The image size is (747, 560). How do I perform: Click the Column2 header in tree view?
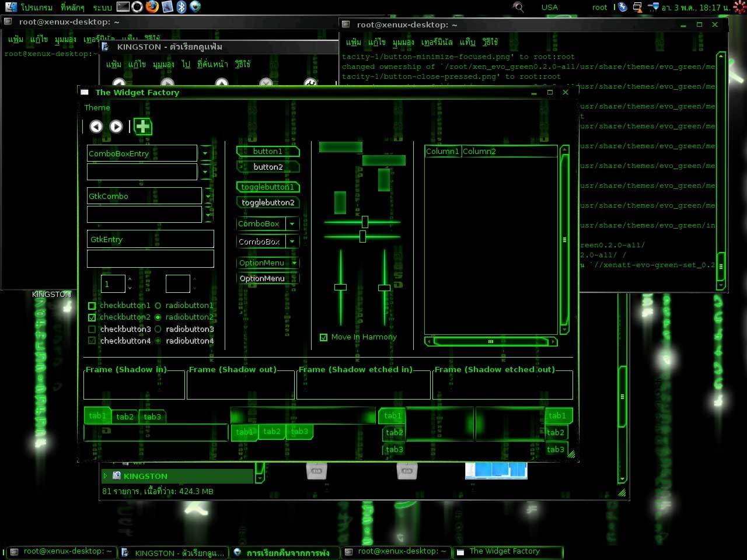(509, 151)
